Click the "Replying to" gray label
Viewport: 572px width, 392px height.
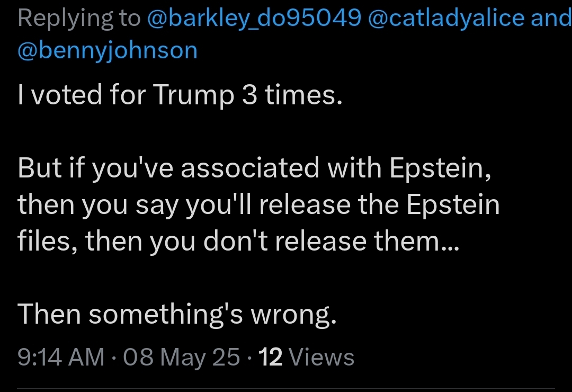(79, 17)
